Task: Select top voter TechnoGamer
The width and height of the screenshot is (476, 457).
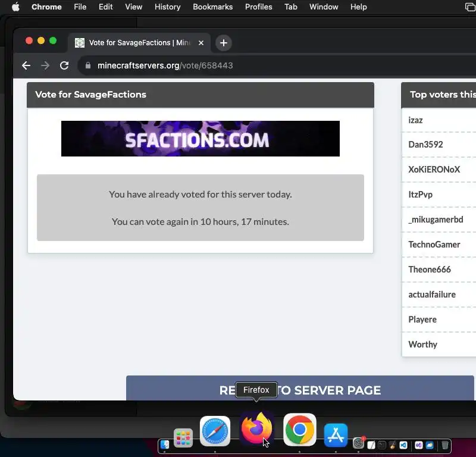Action: point(434,245)
